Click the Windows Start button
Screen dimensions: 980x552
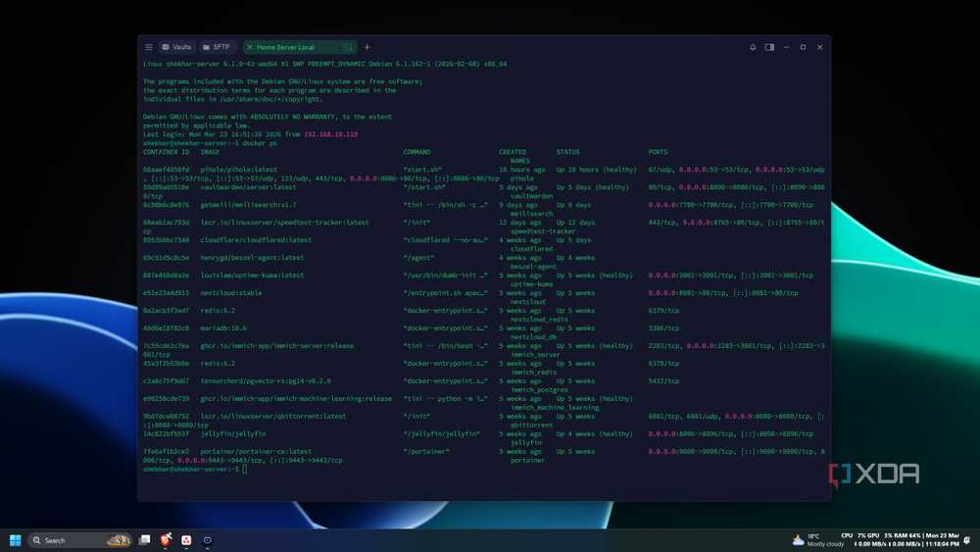[16, 540]
